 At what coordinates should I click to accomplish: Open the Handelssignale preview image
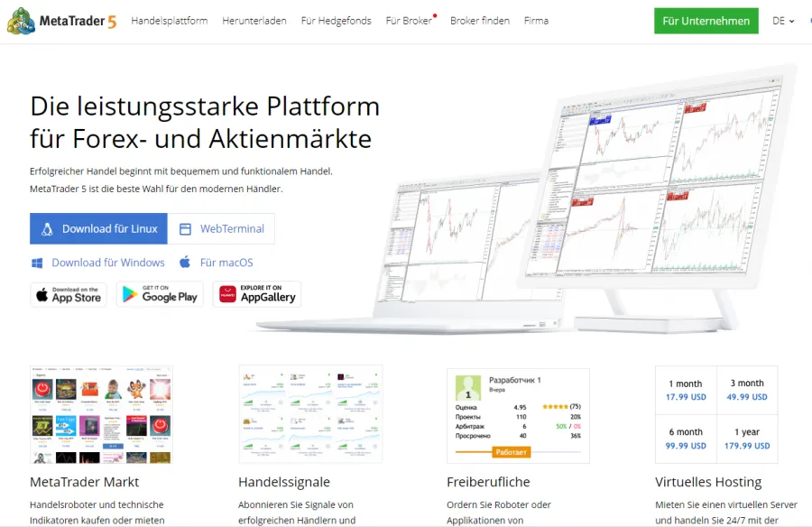pyautogui.click(x=309, y=414)
